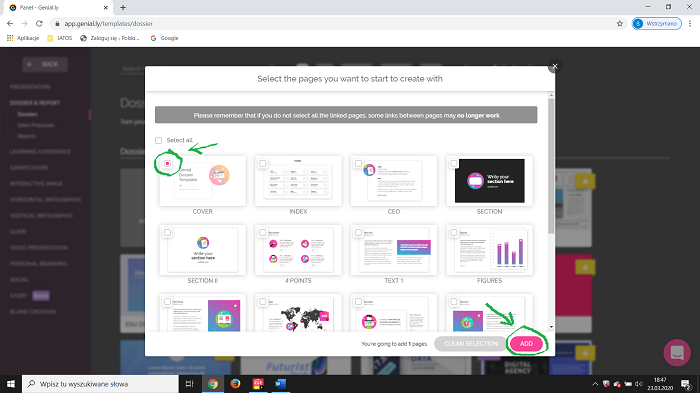Open Windows Task View icon
Screen dimensions: 700x393
(189, 384)
